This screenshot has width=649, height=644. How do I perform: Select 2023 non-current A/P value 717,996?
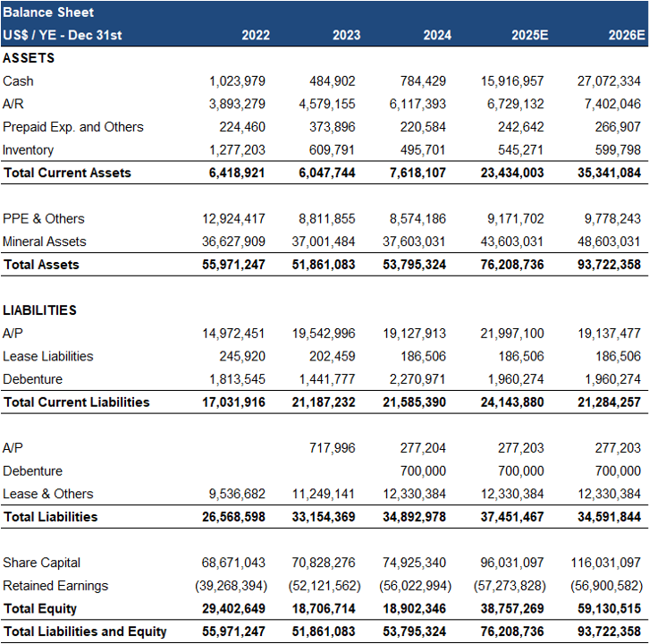pos(333,448)
